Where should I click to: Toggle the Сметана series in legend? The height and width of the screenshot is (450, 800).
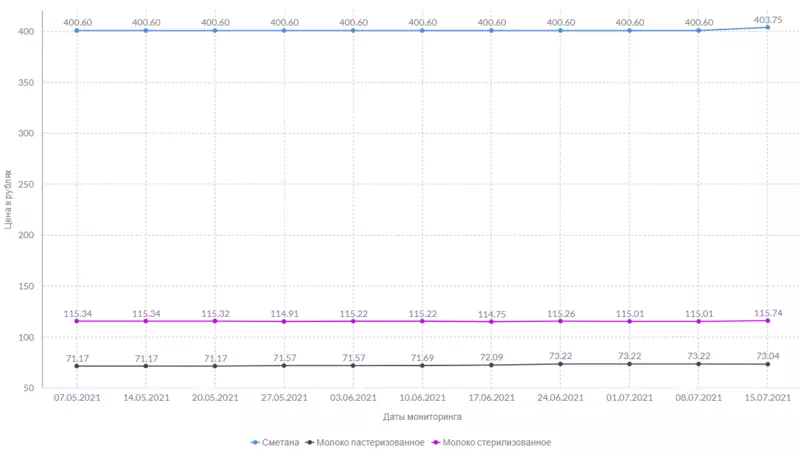(x=276, y=442)
